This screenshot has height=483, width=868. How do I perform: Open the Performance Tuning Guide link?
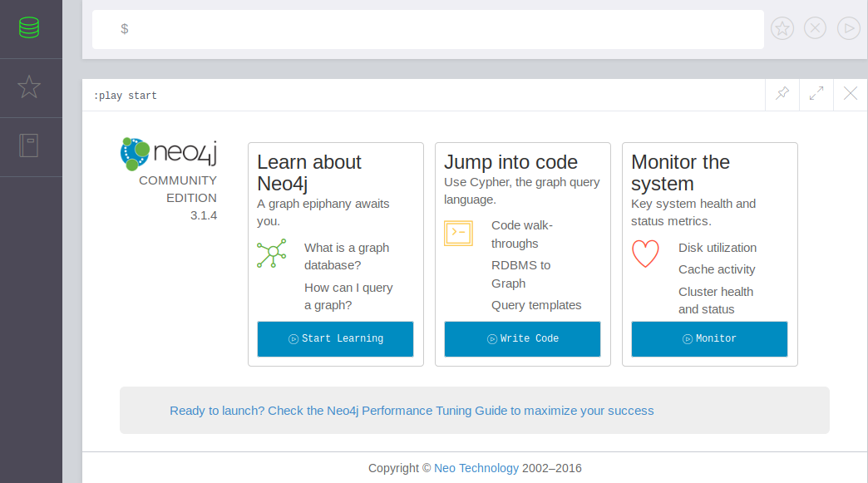pos(412,411)
